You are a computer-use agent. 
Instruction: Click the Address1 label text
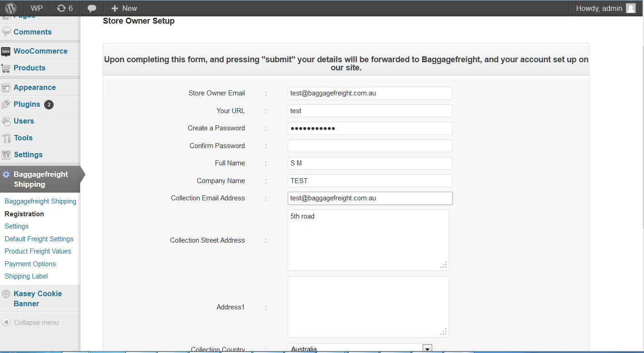point(230,307)
